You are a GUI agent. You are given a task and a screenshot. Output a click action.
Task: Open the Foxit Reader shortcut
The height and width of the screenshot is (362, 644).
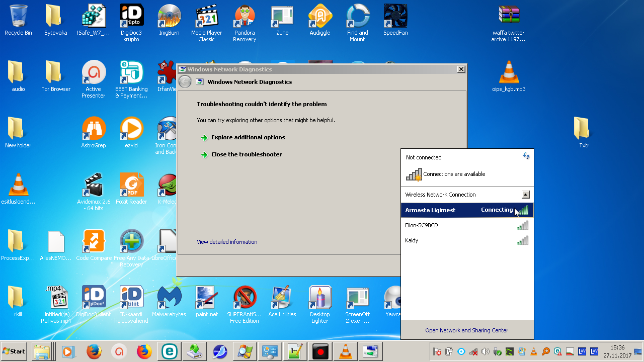tap(131, 189)
